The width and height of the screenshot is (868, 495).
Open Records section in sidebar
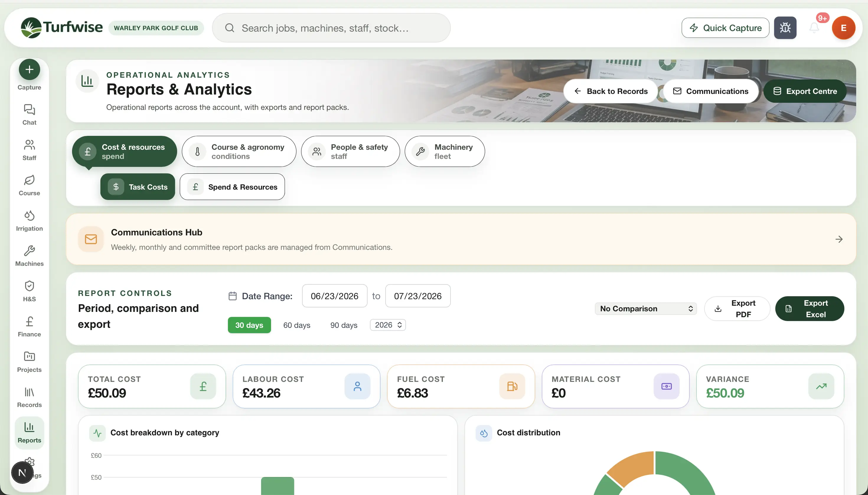point(29,398)
